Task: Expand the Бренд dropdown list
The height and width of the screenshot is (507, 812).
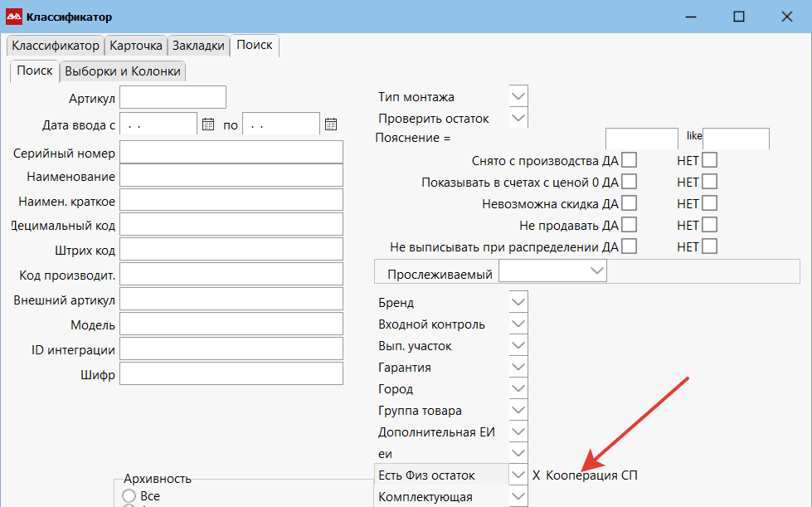Action: (518, 303)
